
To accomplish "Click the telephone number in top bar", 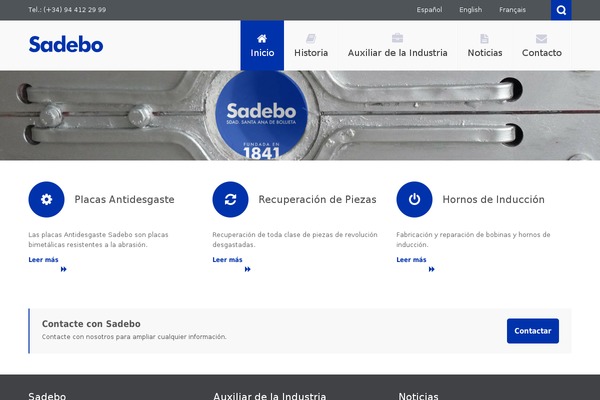I will 67,10.
